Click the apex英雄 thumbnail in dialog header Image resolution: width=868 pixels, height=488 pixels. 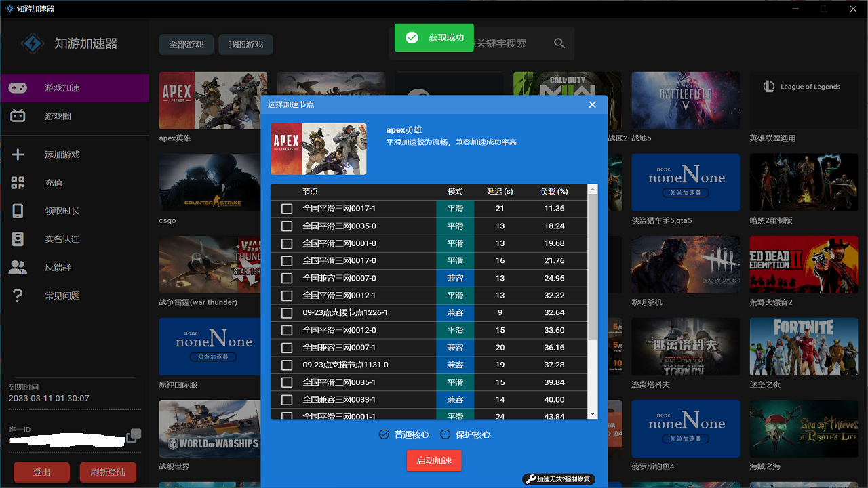319,149
